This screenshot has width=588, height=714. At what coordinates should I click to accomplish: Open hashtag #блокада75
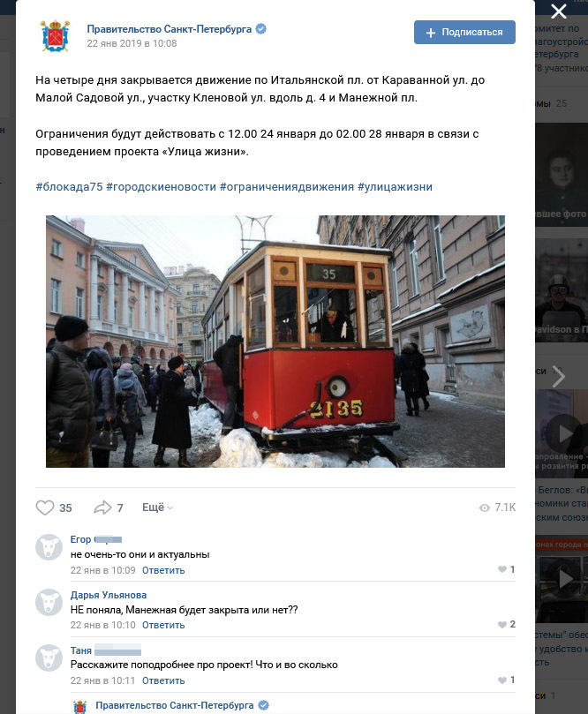(69, 187)
